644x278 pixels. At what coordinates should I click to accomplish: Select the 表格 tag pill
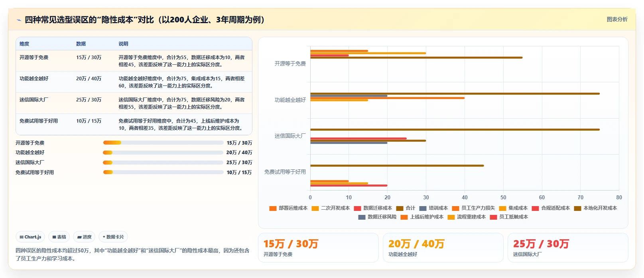59,237
